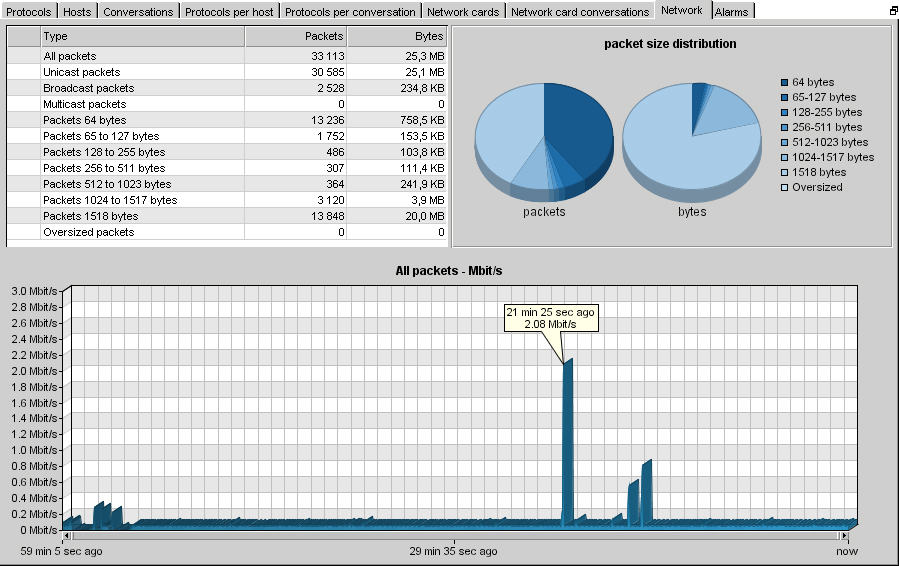Click the Oversized legend swatch
The image size is (899, 566).
pyautogui.click(x=784, y=188)
